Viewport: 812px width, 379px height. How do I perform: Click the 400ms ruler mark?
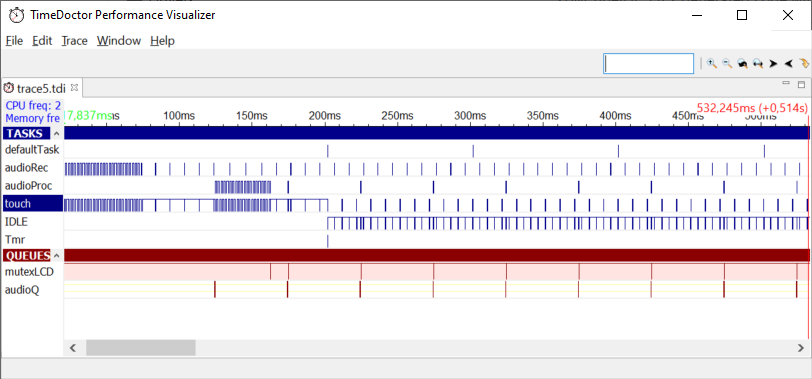pos(616,116)
